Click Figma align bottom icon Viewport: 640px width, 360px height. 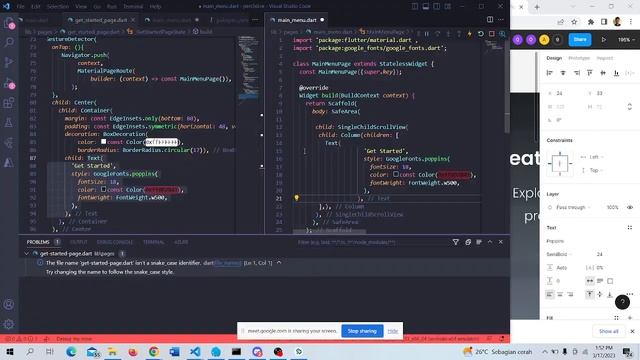616,73
